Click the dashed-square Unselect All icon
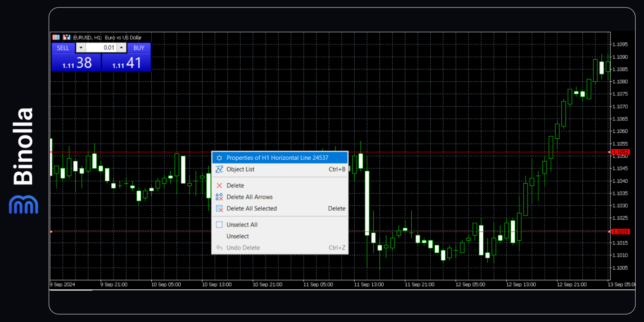The height and width of the screenshot is (322, 644). pyautogui.click(x=219, y=224)
